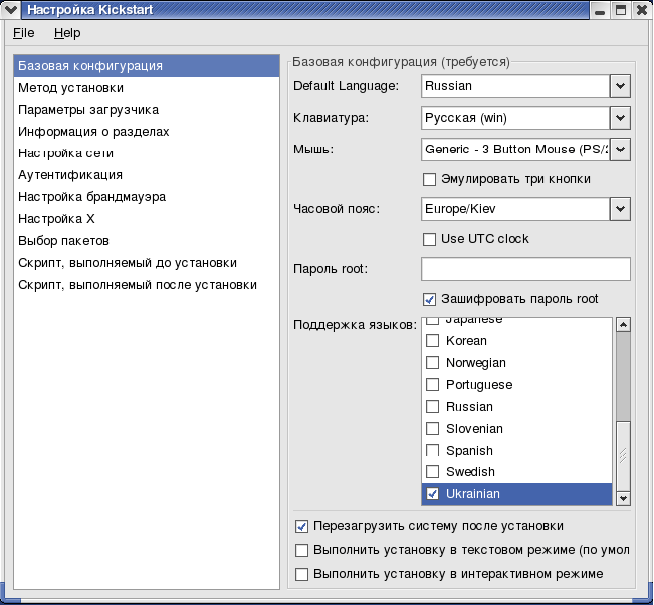Check Swedish language support
Screen dimensions: 654x605
pyautogui.click(x=433, y=472)
